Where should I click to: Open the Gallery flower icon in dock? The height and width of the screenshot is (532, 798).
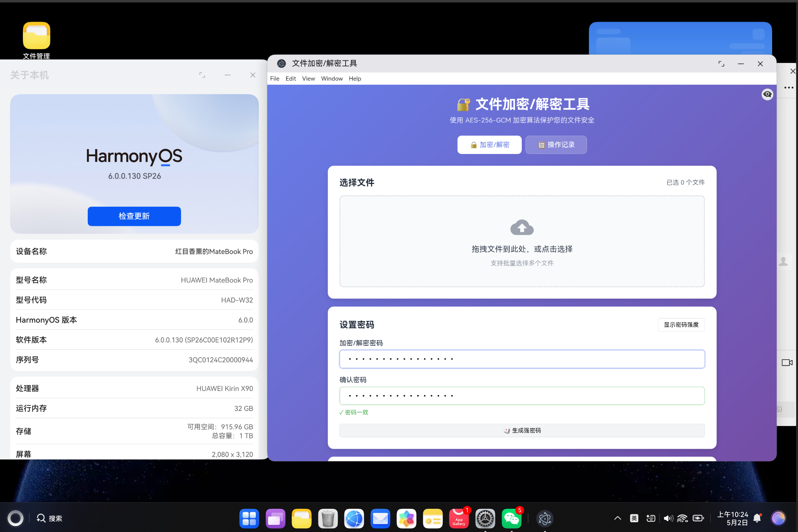(x=407, y=519)
